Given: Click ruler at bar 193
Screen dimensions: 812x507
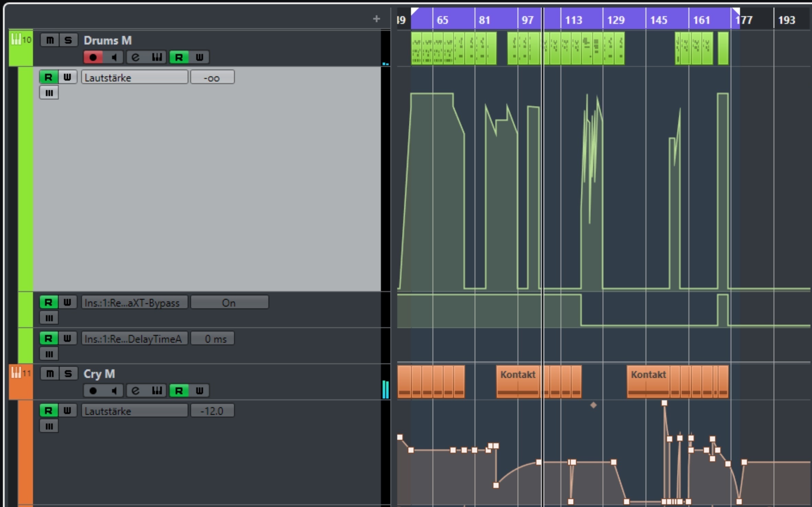Looking at the screenshot, I should tap(786, 20).
